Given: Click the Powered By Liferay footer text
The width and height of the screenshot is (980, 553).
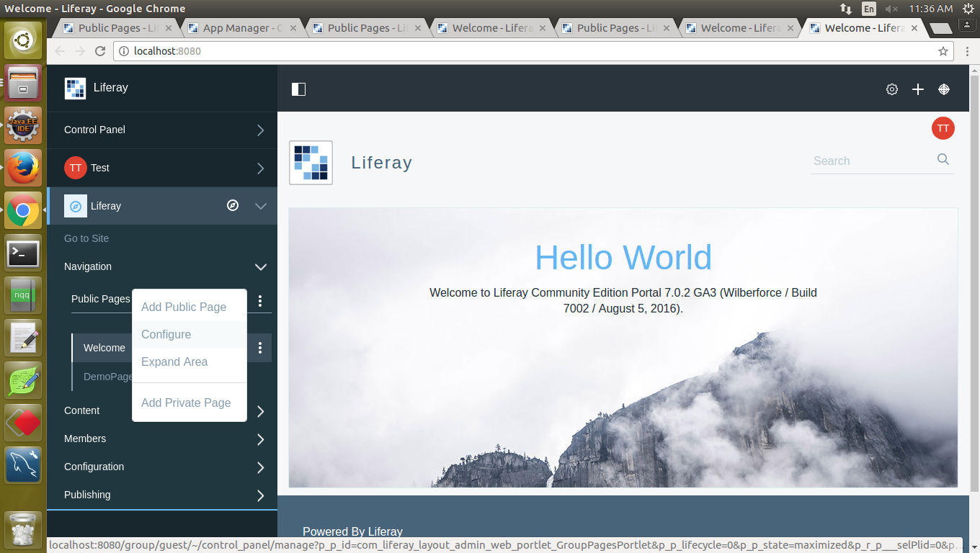Looking at the screenshot, I should pyautogui.click(x=352, y=531).
